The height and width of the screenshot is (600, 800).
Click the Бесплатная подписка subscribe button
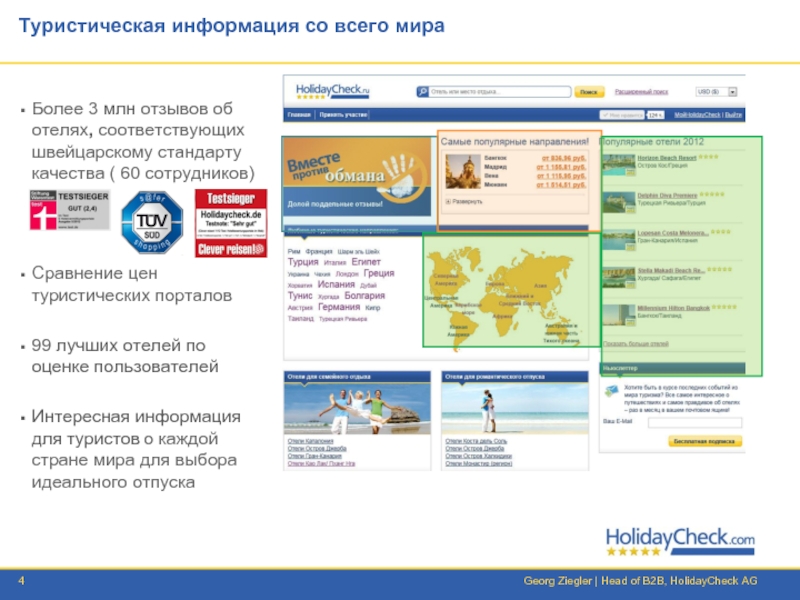point(705,441)
